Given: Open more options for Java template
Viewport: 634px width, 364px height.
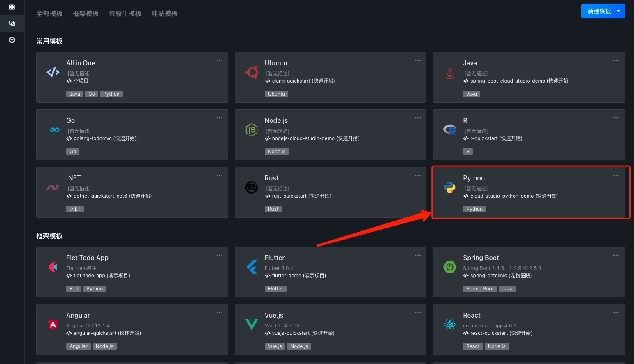Looking at the screenshot, I should pyautogui.click(x=616, y=60).
